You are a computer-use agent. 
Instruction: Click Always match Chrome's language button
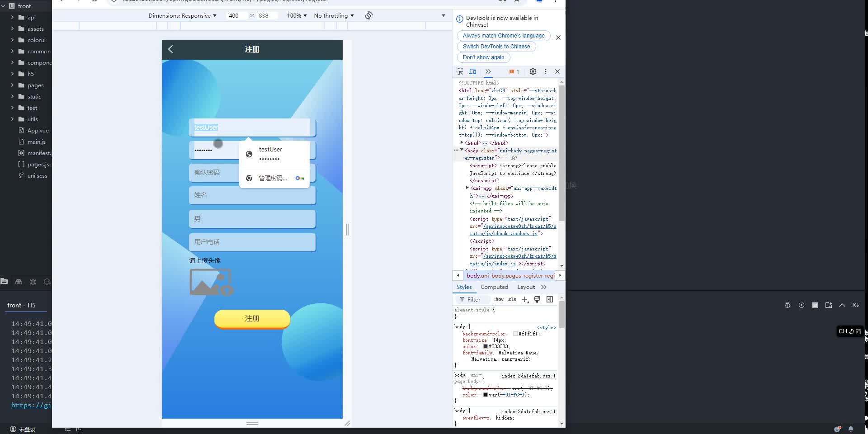(504, 36)
